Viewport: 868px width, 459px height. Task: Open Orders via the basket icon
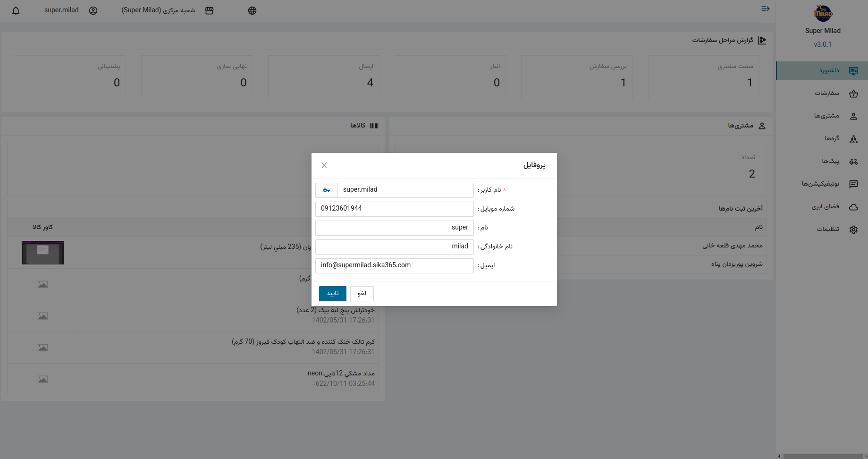tap(853, 93)
